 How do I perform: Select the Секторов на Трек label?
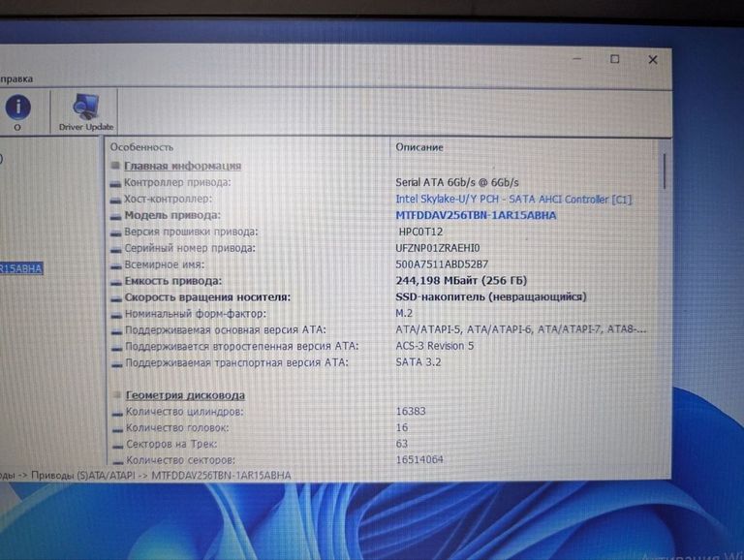click(171, 444)
